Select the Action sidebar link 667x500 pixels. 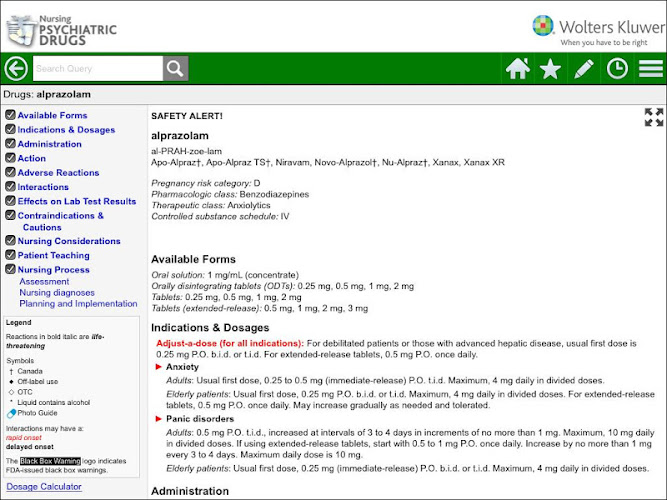pyautogui.click(x=31, y=158)
